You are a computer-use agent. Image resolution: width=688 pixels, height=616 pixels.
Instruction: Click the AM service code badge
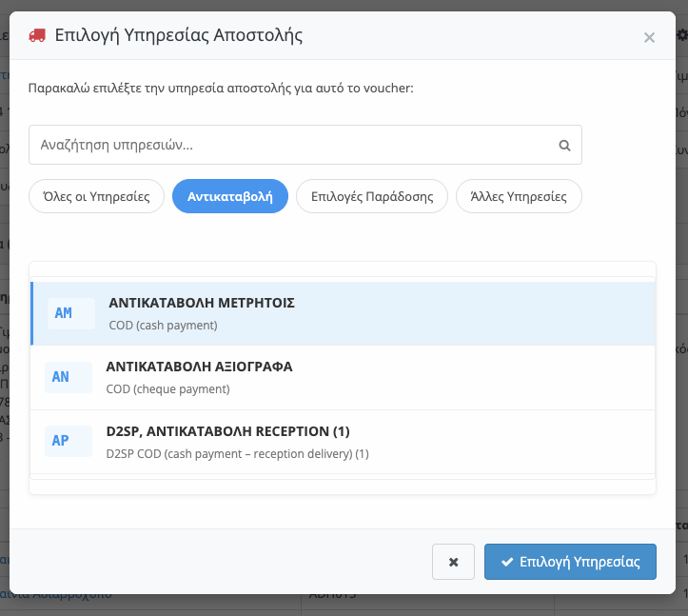(x=71, y=313)
